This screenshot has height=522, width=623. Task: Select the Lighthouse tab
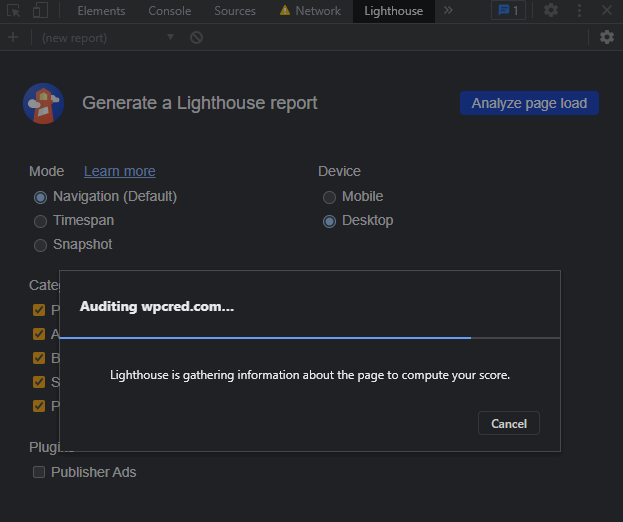pyautogui.click(x=393, y=11)
